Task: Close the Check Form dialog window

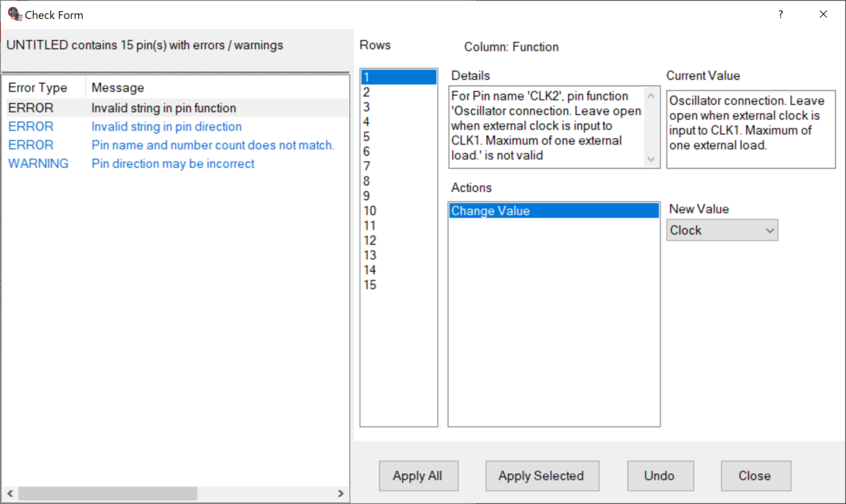Action: 823,14
